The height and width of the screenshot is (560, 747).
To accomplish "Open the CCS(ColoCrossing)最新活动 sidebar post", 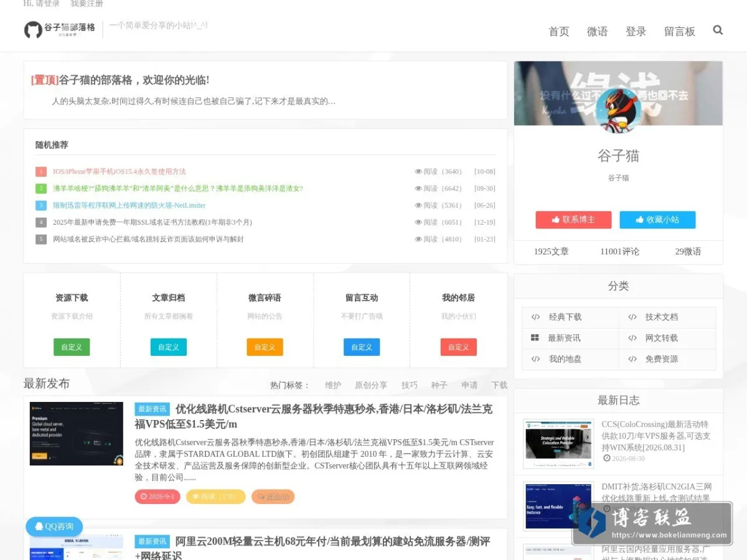I will (656, 436).
